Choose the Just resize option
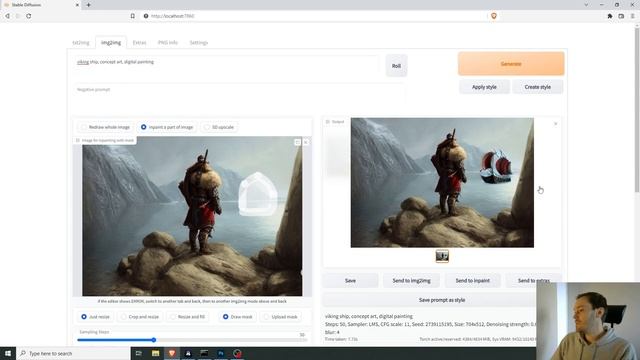Viewport: 640px width, 360px height. coord(95,317)
